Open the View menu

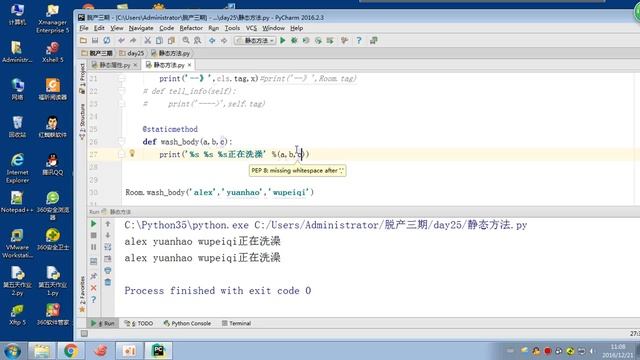[117, 28]
